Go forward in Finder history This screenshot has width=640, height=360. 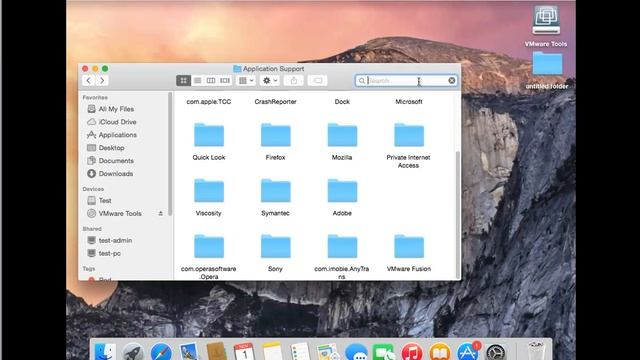click(x=102, y=80)
